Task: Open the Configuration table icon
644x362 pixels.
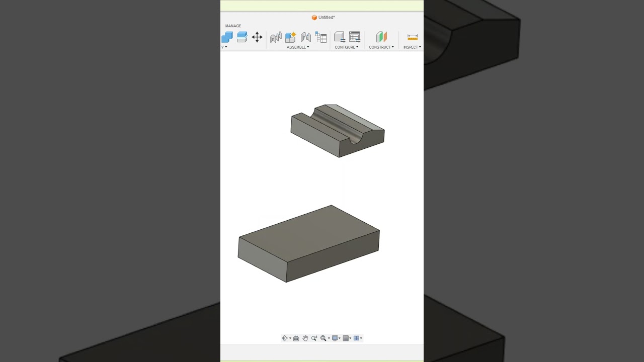Action: click(x=355, y=37)
